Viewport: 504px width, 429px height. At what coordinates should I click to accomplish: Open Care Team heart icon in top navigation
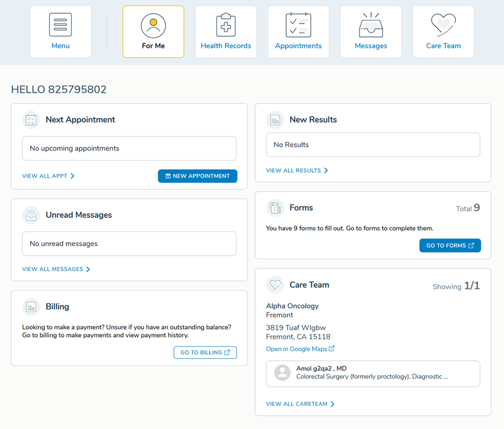444,25
